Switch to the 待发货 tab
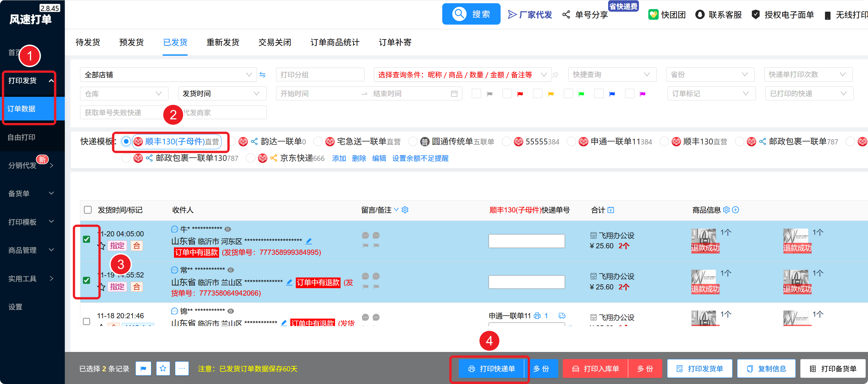Viewport: 868px width, 384px height. coord(88,42)
